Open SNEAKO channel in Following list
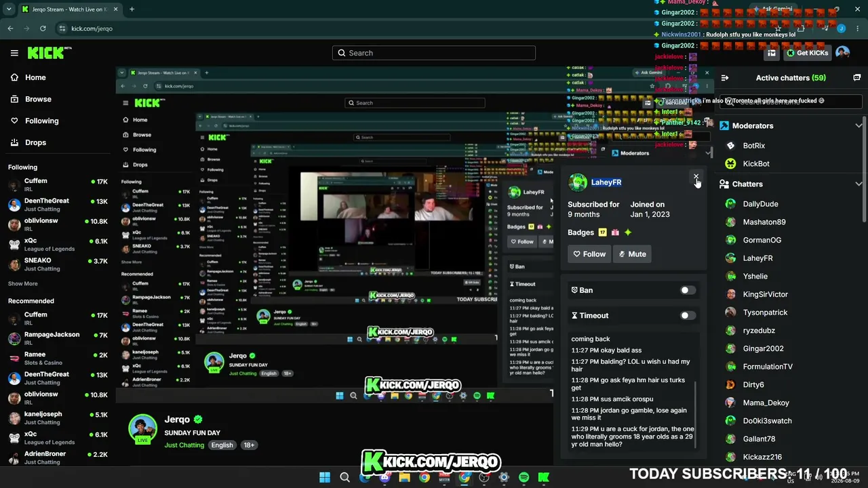Screen dimensions: 868x488 58,264
